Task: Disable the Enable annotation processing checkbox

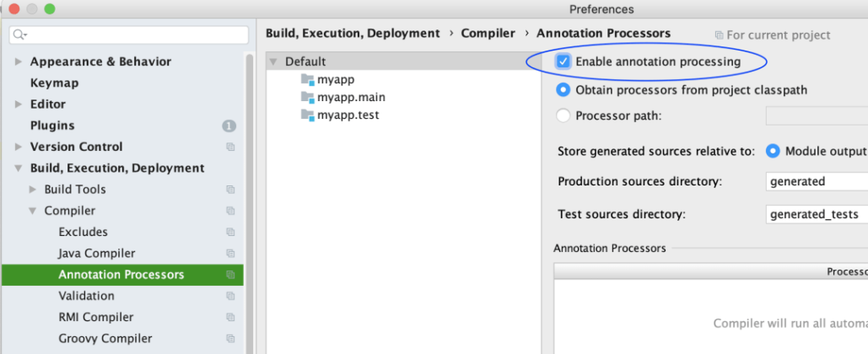Action: coord(563,62)
